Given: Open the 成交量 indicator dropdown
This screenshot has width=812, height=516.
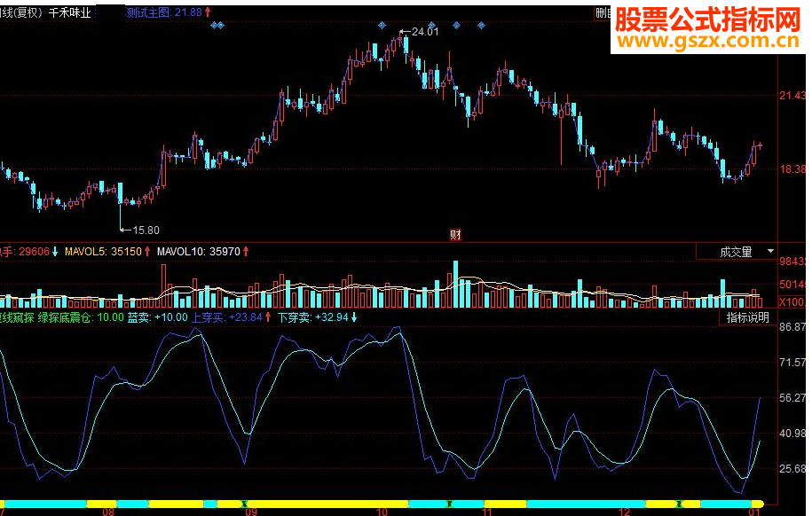Looking at the screenshot, I should point(770,252).
